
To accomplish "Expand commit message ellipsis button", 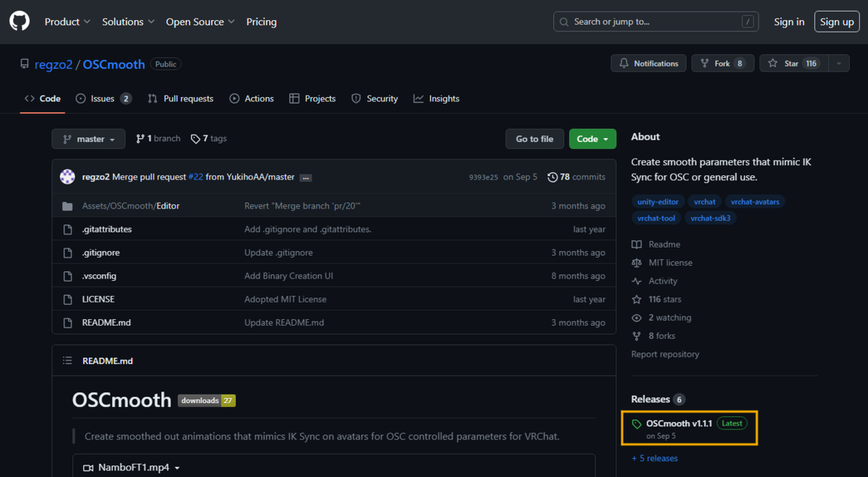I will (x=305, y=177).
